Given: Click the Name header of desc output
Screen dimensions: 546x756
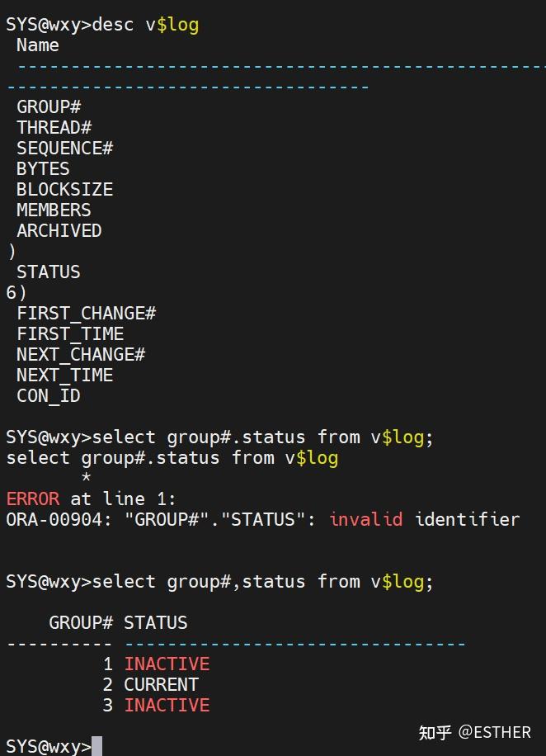Looking at the screenshot, I should tap(37, 45).
